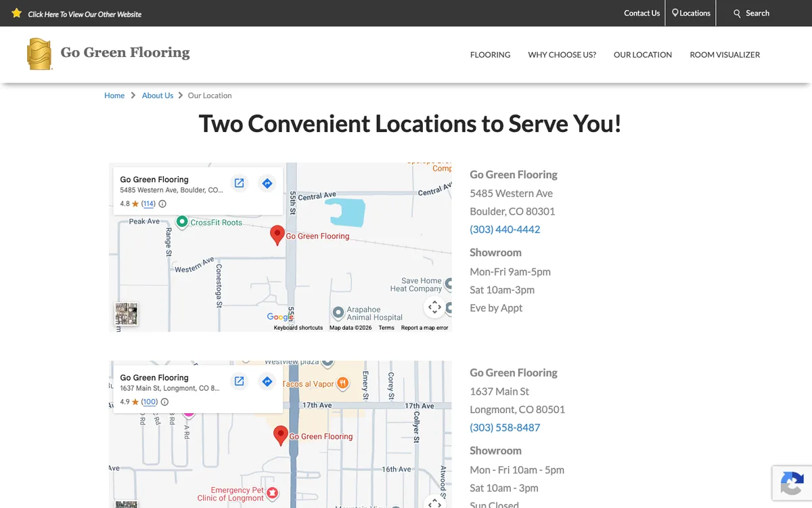Viewport: 812px width, 508px height.
Task: Switch Boulder map to satellite thumbnail
Action: click(x=126, y=314)
